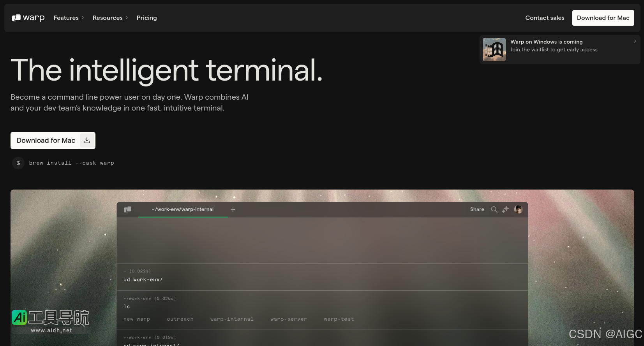Click Share in the terminal window

477,209
